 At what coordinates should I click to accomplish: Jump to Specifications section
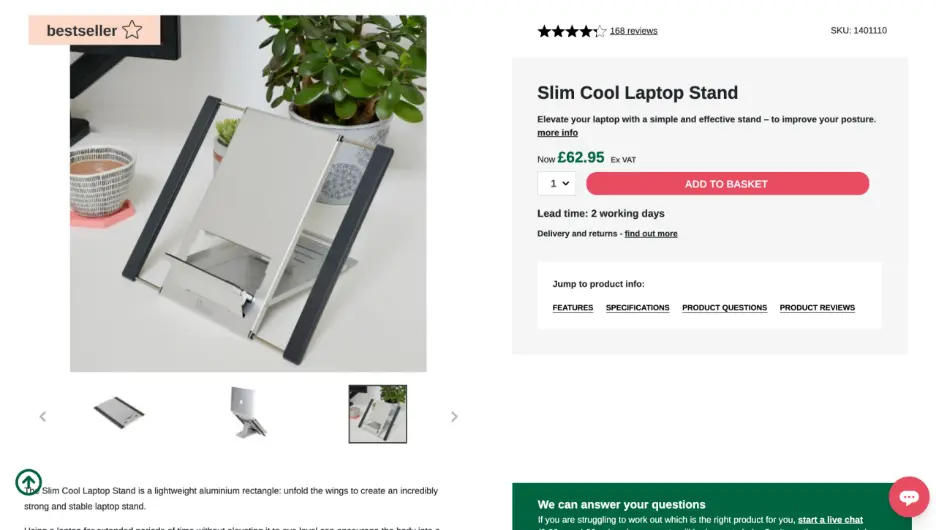pos(637,308)
